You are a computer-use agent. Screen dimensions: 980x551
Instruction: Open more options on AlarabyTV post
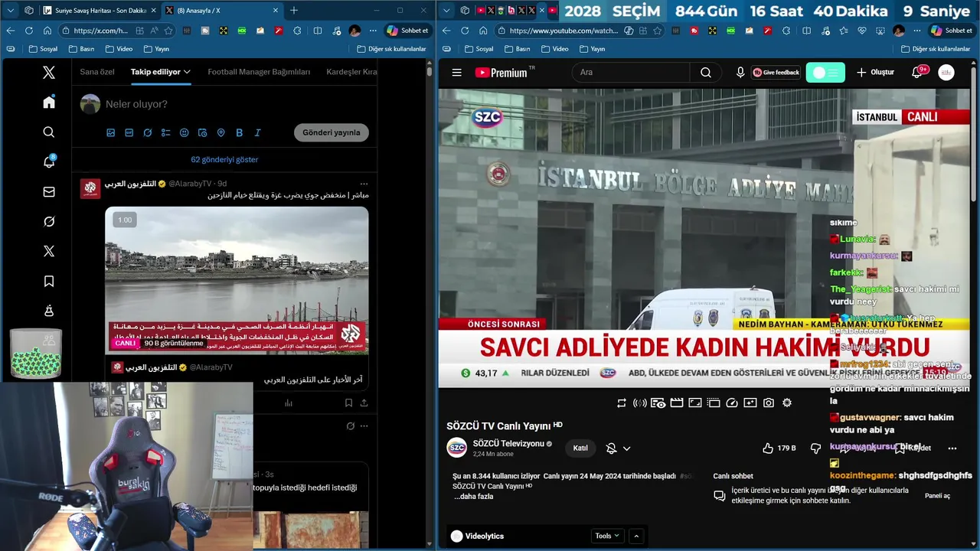(x=364, y=184)
